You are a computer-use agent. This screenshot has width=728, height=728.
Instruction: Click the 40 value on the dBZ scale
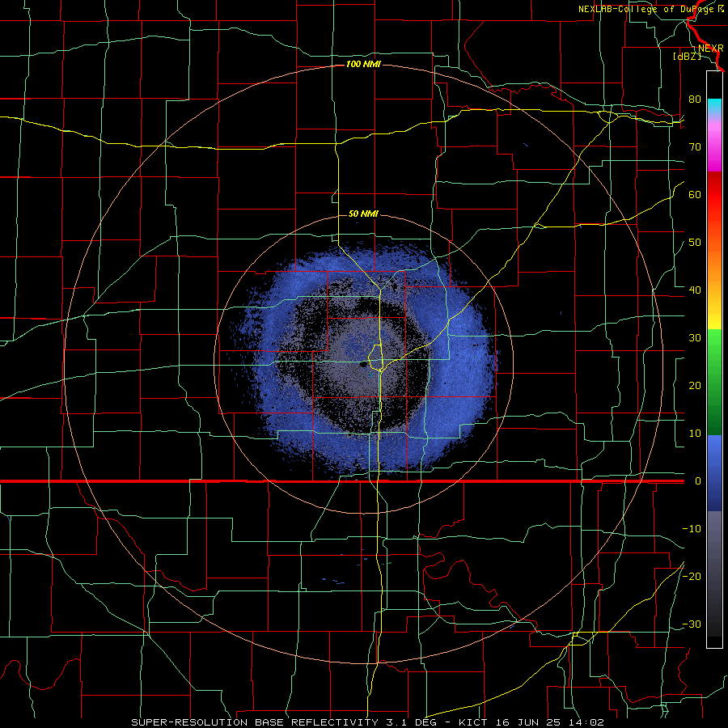[695, 290]
